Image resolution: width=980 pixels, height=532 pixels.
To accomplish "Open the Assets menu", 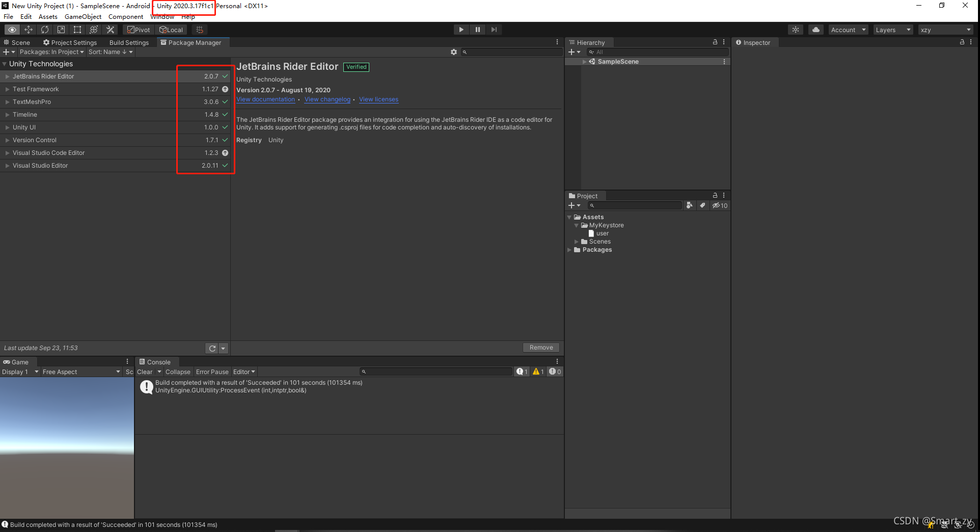I will pos(48,17).
